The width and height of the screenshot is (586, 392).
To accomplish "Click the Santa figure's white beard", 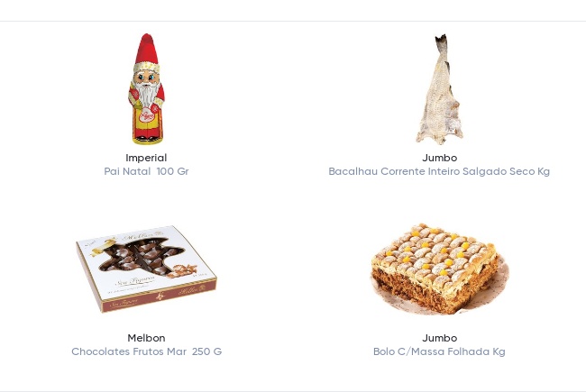I will [x=147, y=94].
